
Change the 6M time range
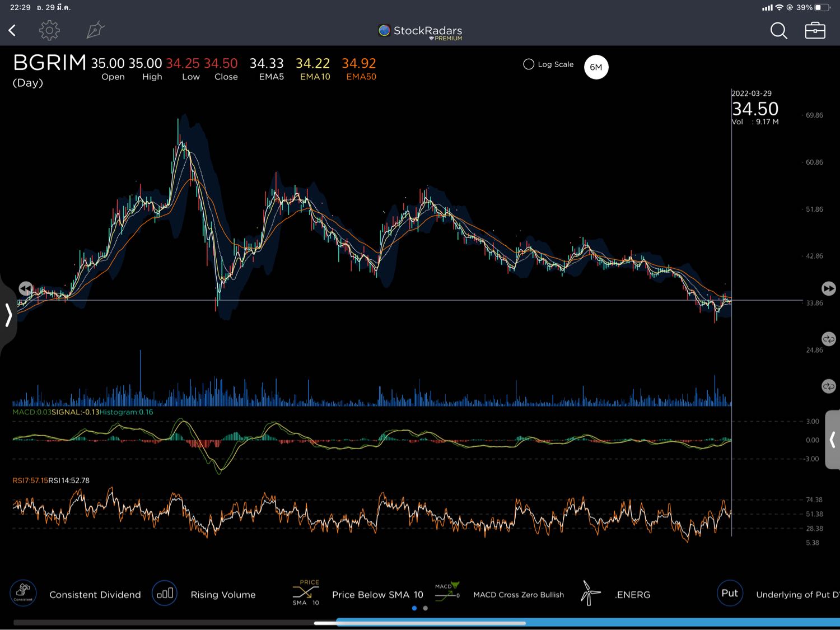tap(596, 67)
